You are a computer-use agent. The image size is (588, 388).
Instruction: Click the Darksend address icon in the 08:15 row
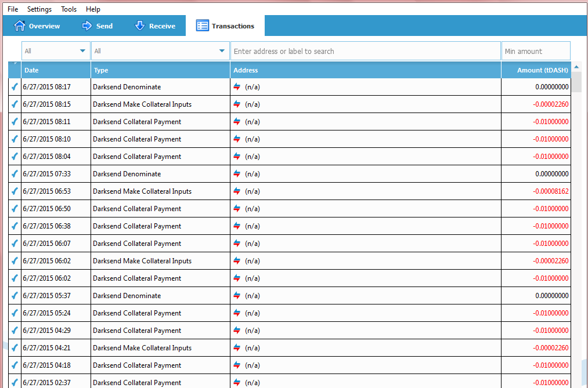[237, 104]
